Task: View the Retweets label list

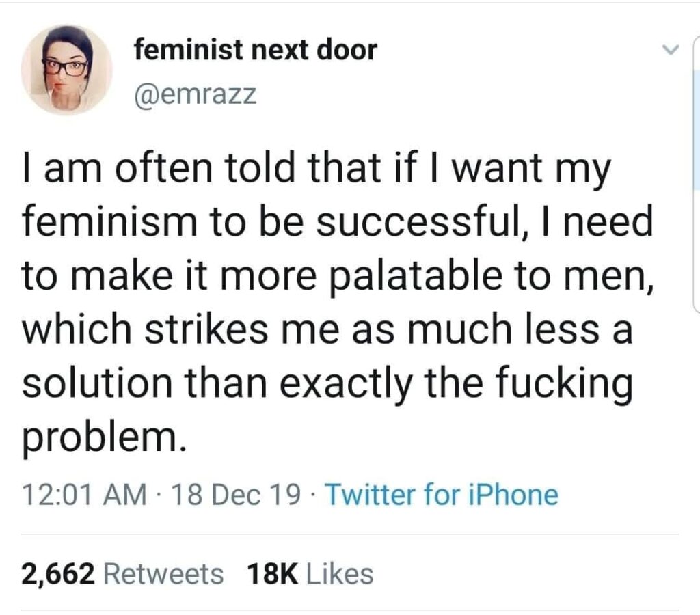Action: [163, 573]
